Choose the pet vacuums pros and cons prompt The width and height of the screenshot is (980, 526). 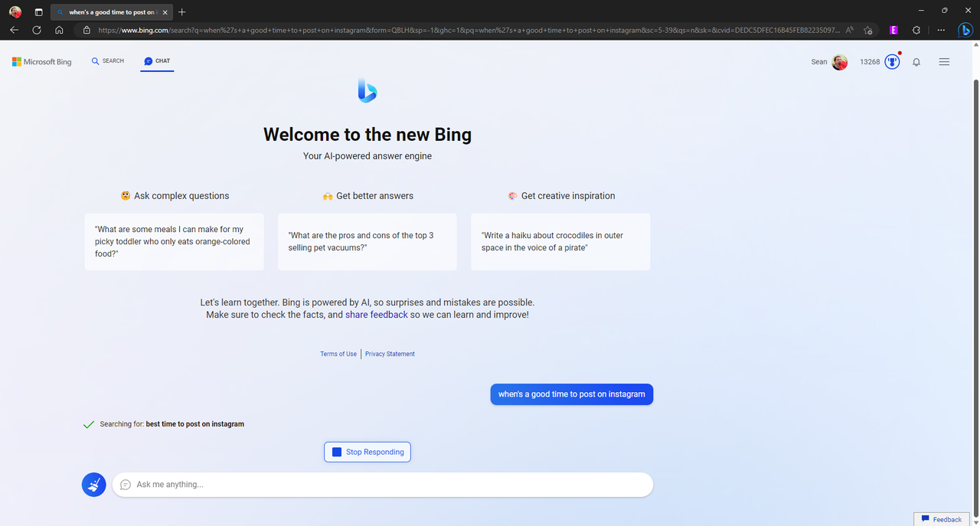tap(367, 242)
